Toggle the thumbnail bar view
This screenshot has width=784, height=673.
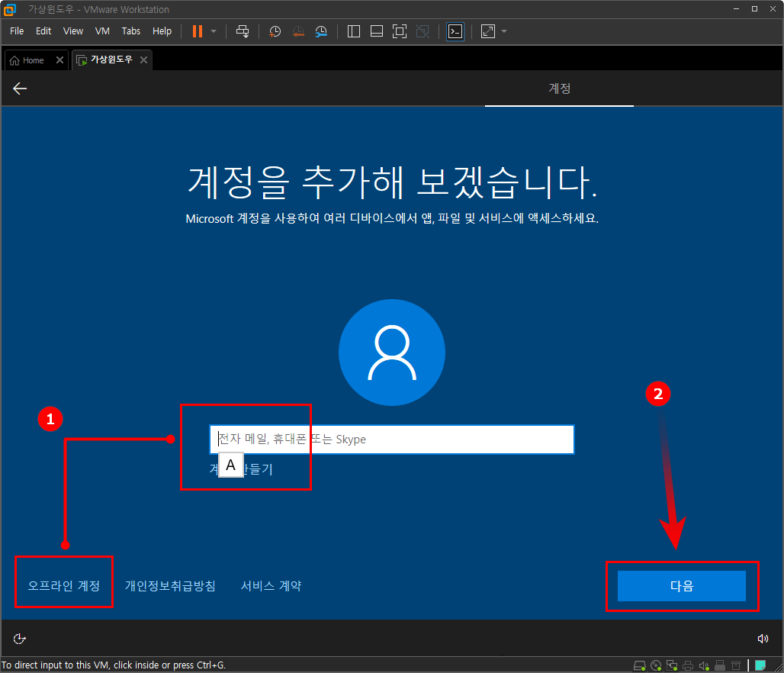377,31
